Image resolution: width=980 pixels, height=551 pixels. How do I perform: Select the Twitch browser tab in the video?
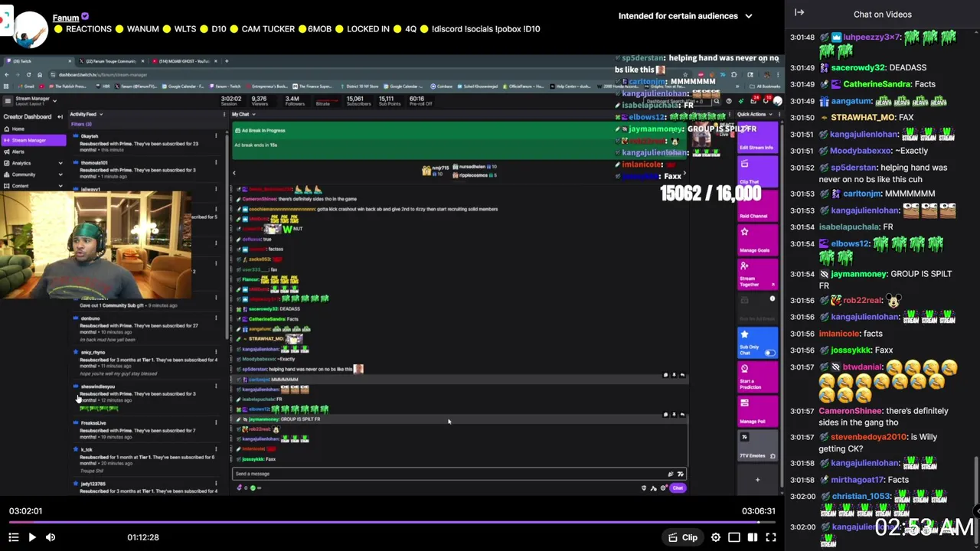[x=37, y=61]
